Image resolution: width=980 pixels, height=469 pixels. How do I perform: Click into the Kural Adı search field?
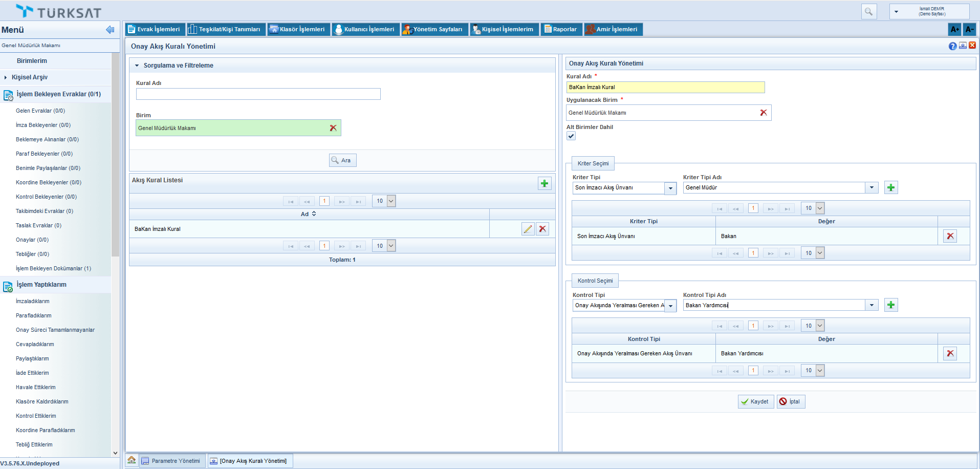point(258,94)
